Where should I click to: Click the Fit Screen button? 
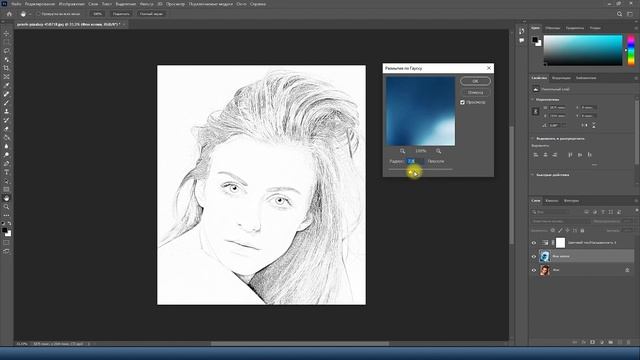pos(121,14)
